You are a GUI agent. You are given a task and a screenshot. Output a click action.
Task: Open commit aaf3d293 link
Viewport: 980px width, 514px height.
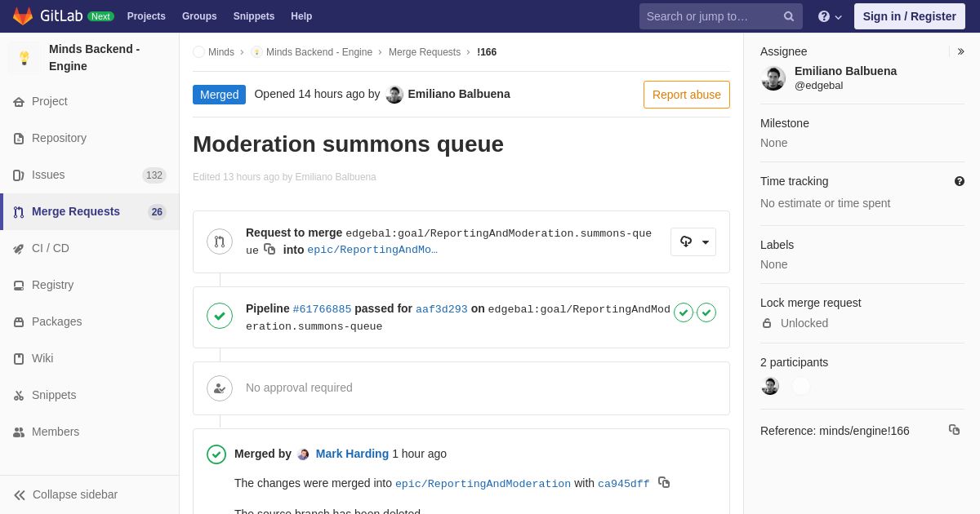click(x=442, y=309)
